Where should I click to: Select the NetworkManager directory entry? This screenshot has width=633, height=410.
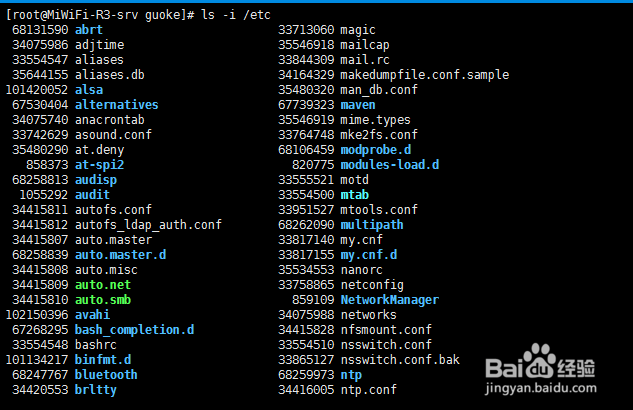click(x=389, y=300)
